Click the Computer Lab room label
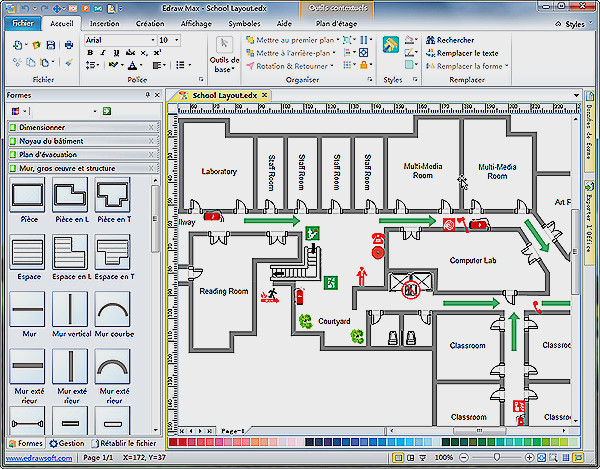Image resolution: width=600 pixels, height=469 pixels. coord(473,261)
